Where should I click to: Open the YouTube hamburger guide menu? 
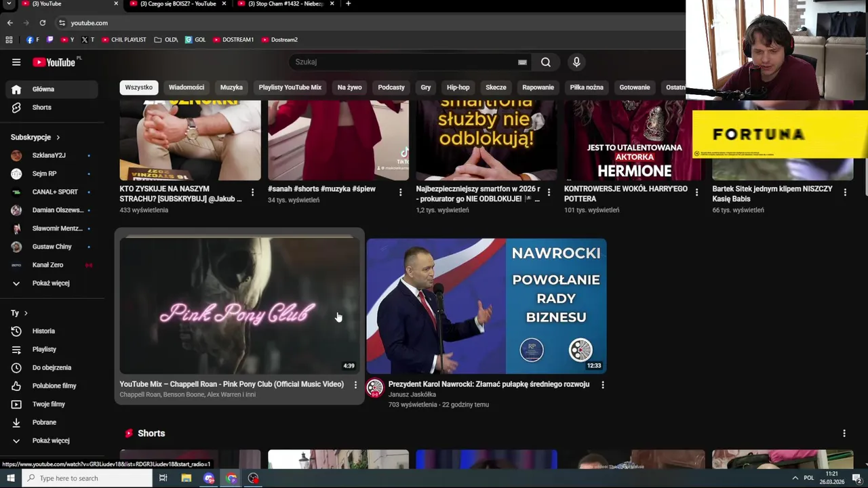pos(16,62)
